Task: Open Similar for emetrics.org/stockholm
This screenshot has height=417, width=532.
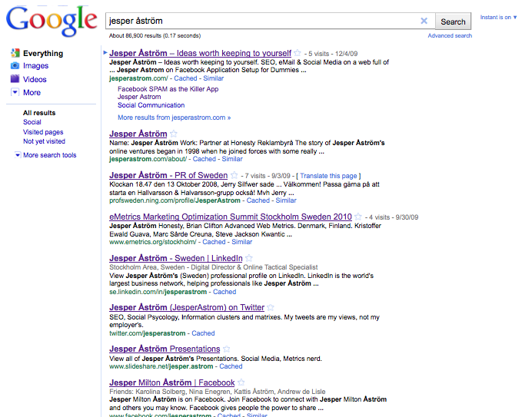Action: pos(242,242)
